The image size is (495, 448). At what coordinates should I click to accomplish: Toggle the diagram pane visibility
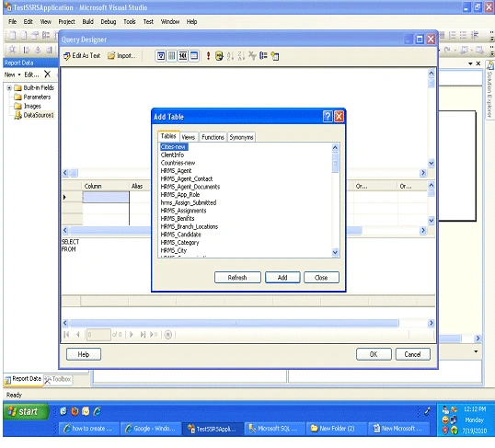point(161,56)
